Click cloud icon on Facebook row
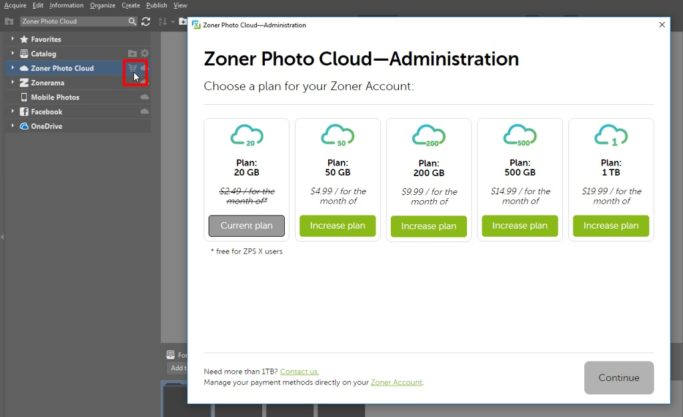The height and width of the screenshot is (417, 683). tap(145, 112)
